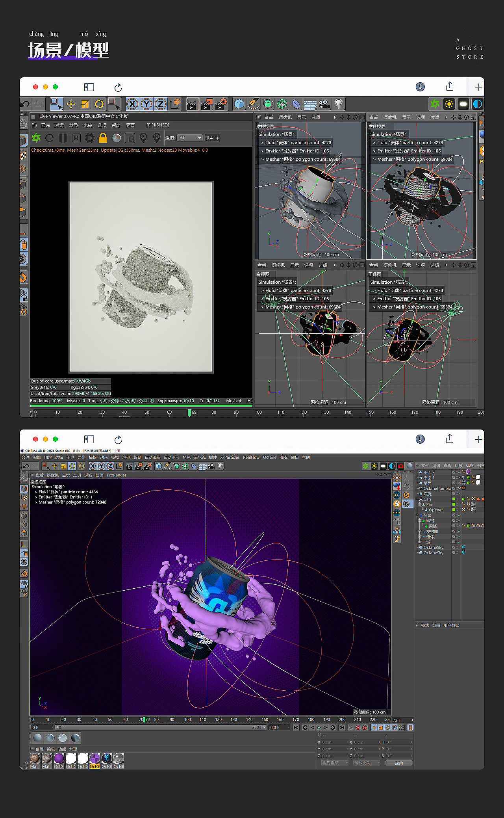Toggle Z axis lock in upper toolbar
The image size is (504, 818).
(x=161, y=104)
